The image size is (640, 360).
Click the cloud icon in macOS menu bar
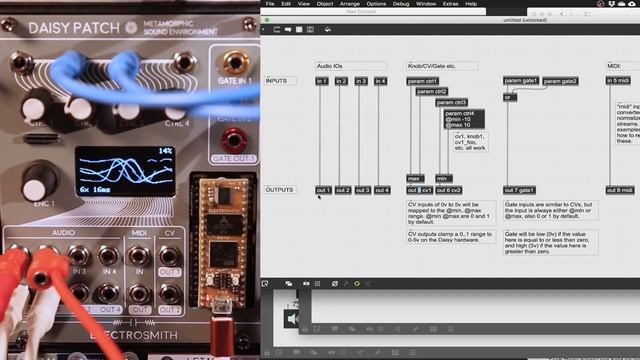[x=622, y=4]
